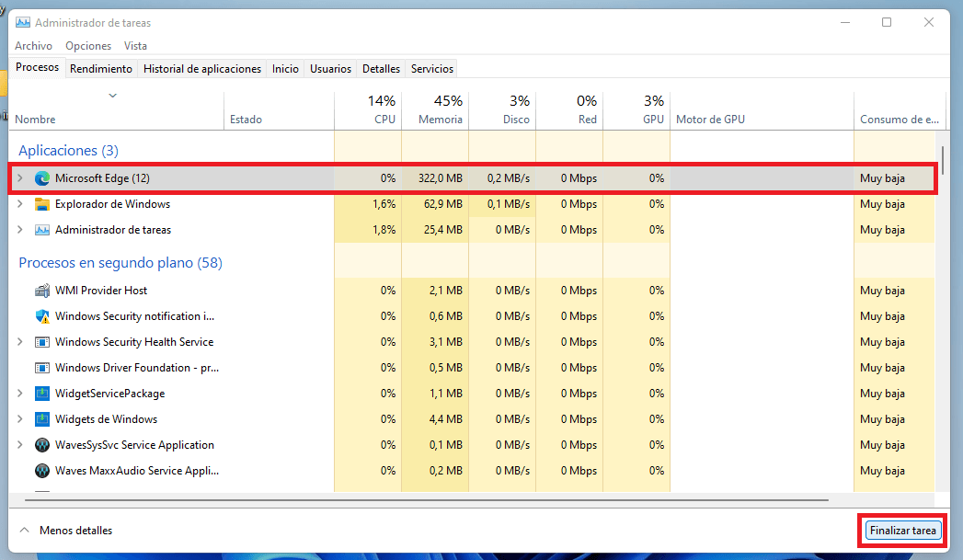Click the WavesSysSvc Service Application icon

[41, 445]
